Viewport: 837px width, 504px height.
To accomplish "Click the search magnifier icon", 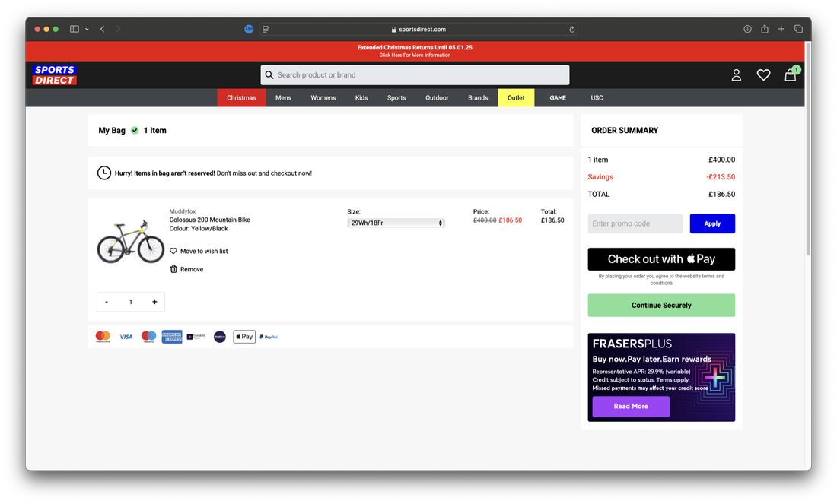I will [x=269, y=74].
